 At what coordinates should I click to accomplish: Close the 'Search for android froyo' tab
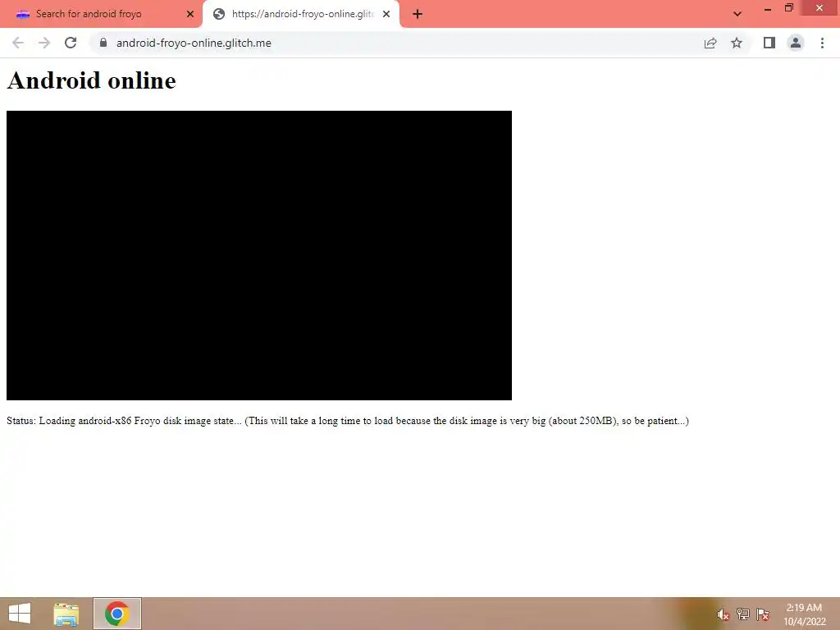click(x=190, y=14)
